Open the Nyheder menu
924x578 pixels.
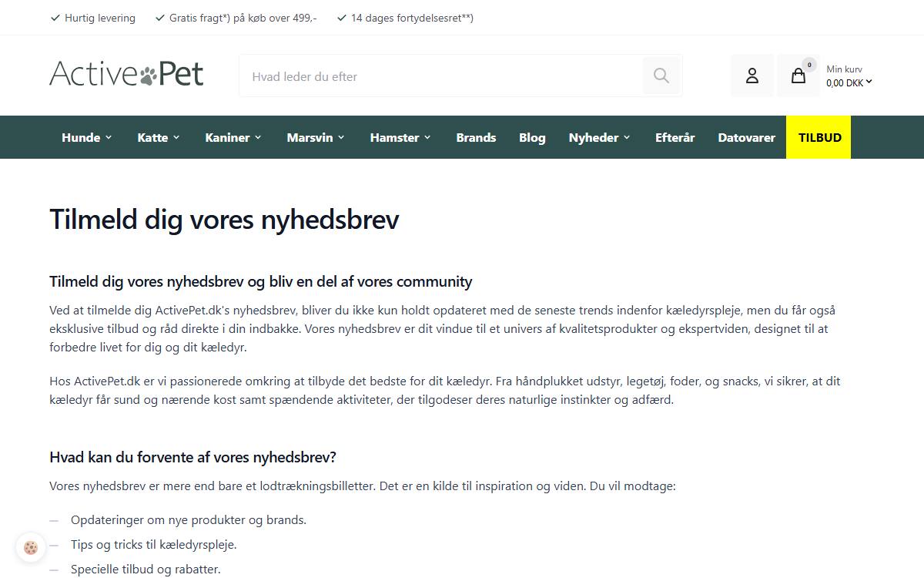594,137
